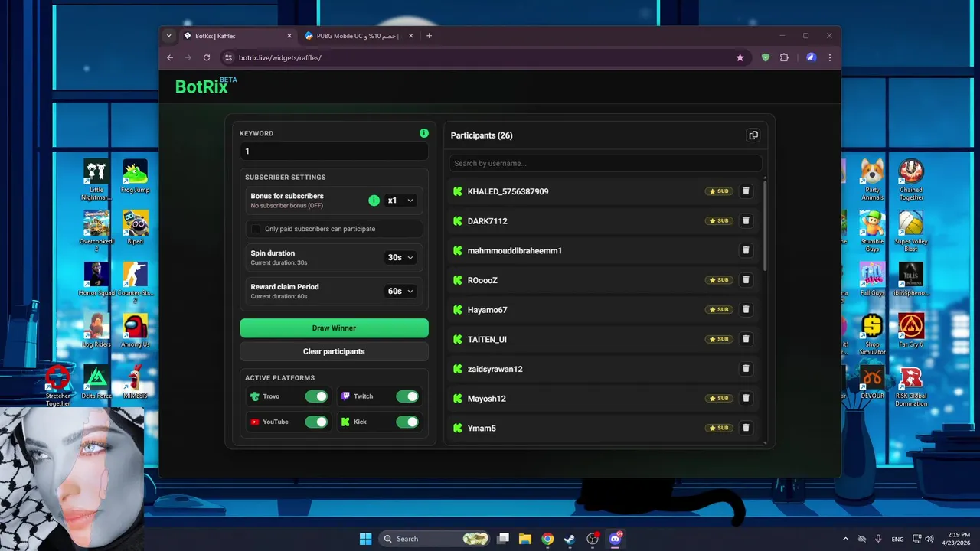Reload the BotRix page
Screen dimensions: 980x551
coord(207,57)
